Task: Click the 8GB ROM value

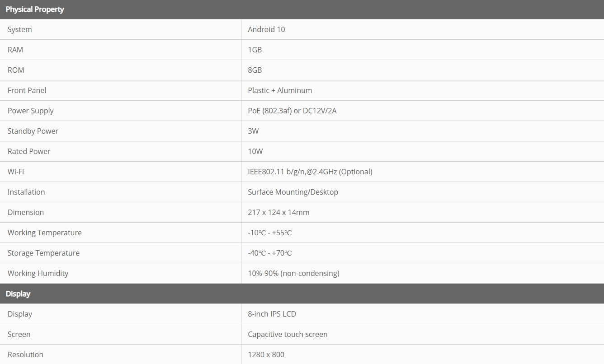Action: click(255, 70)
